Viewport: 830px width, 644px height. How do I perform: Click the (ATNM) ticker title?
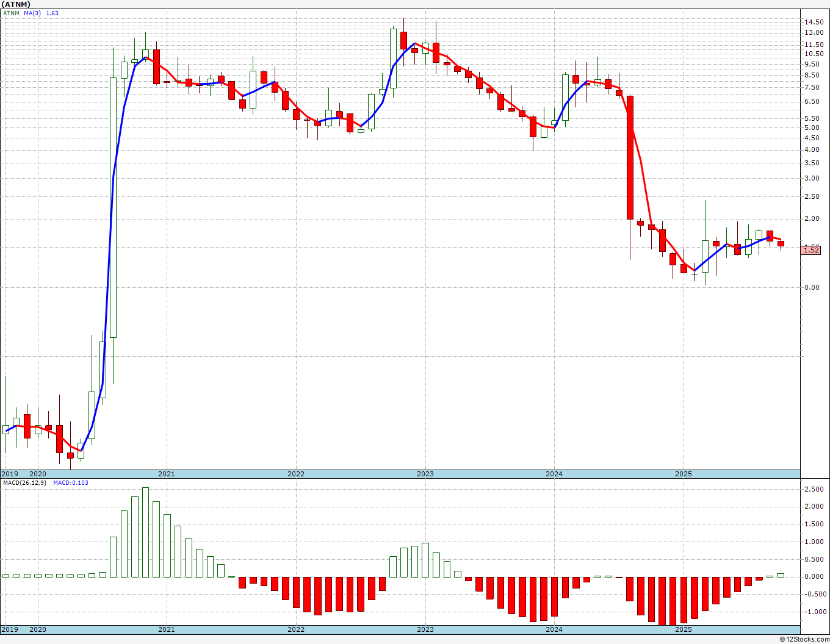tap(17, 4)
